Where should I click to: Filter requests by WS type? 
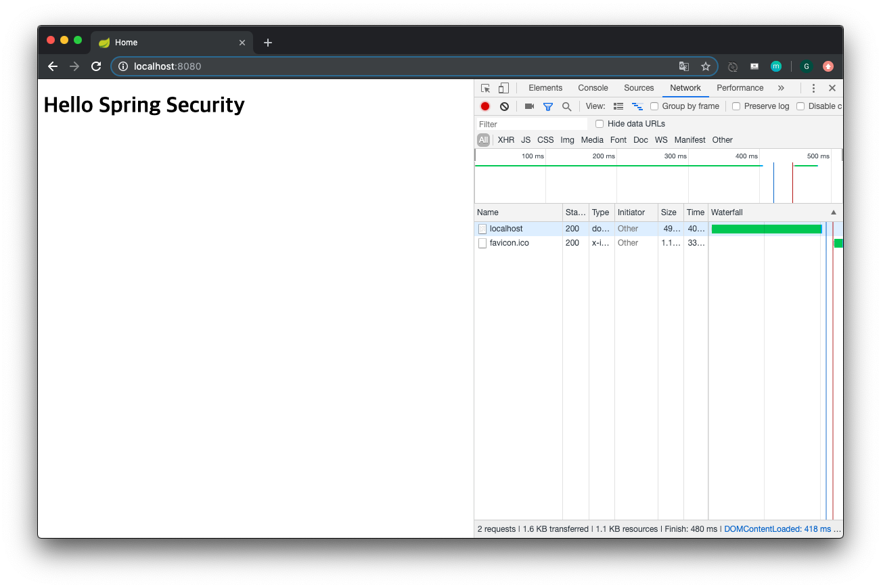661,140
